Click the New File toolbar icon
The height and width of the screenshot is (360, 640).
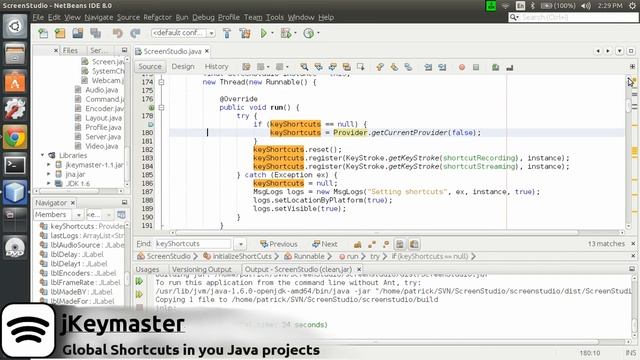click(x=43, y=33)
